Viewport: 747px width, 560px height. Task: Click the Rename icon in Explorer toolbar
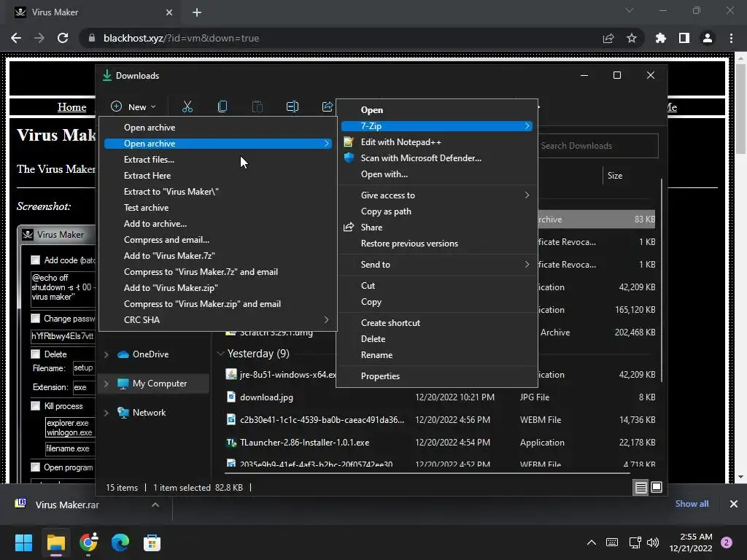click(292, 106)
